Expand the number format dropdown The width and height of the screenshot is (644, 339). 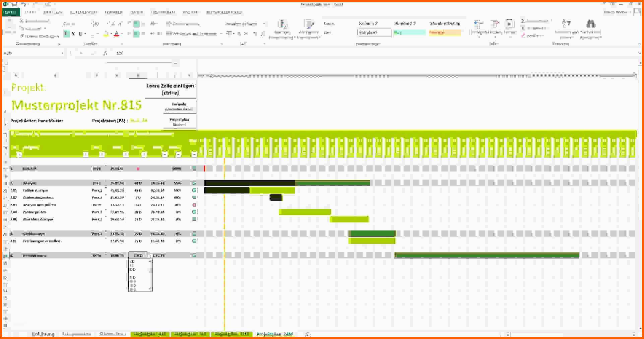(x=264, y=24)
